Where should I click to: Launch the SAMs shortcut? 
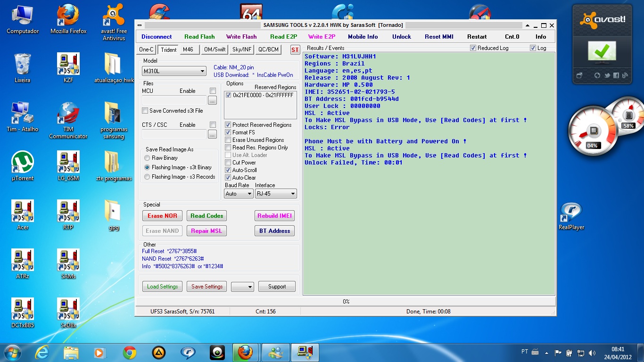[68, 264]
